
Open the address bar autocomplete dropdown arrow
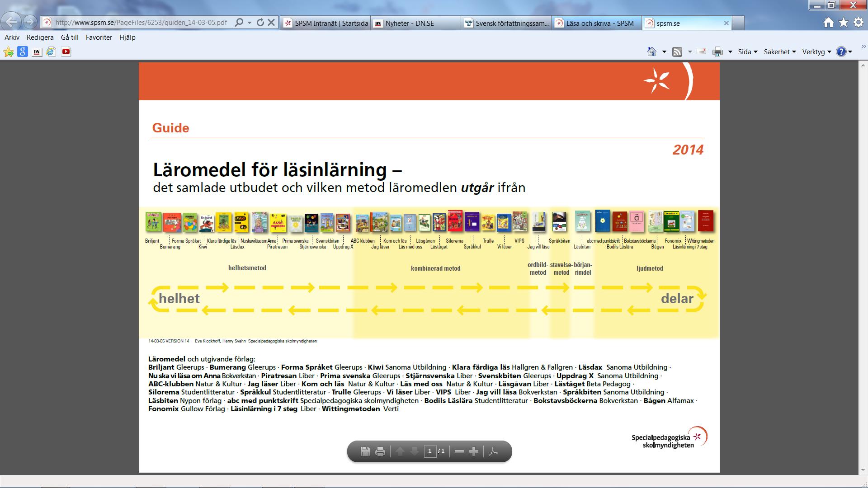(x=249, y=23)
